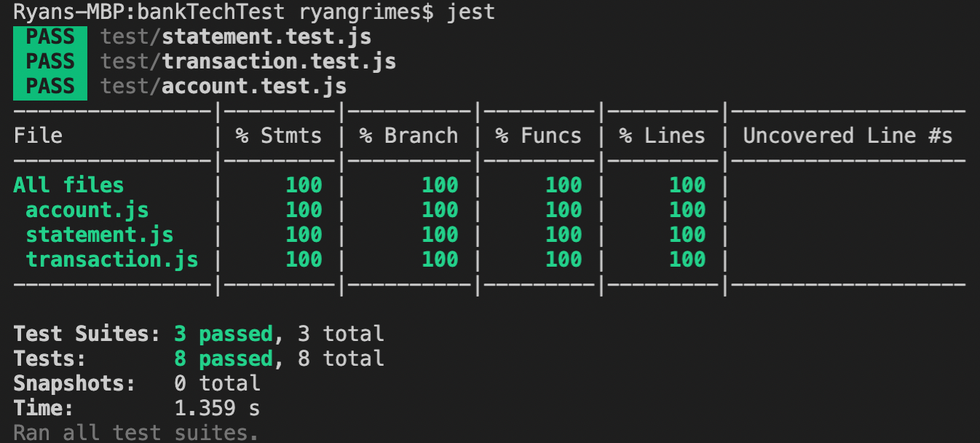Click the '8 total' tests count
Image resolution: width=980 pixels, height=443 pixels.
(x=341, y=358)
